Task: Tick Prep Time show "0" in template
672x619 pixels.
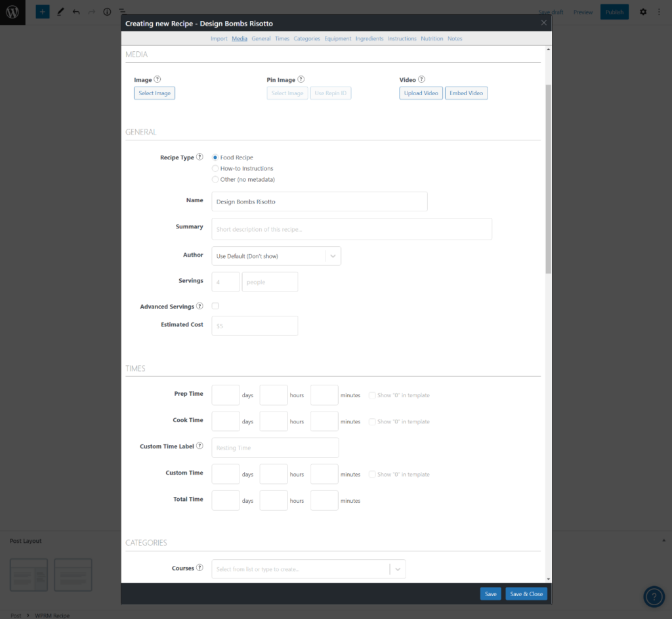Action: coord(372,395)
